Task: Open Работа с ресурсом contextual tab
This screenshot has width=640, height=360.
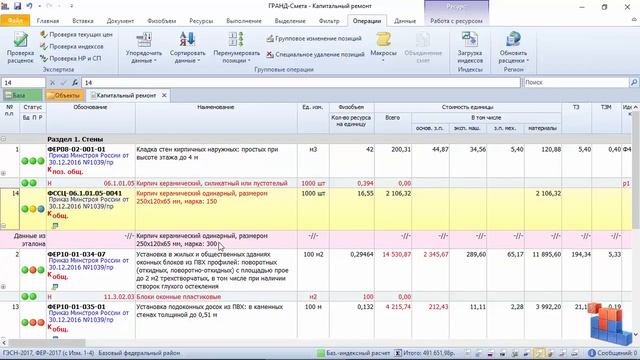Action: tap(456, 21)
